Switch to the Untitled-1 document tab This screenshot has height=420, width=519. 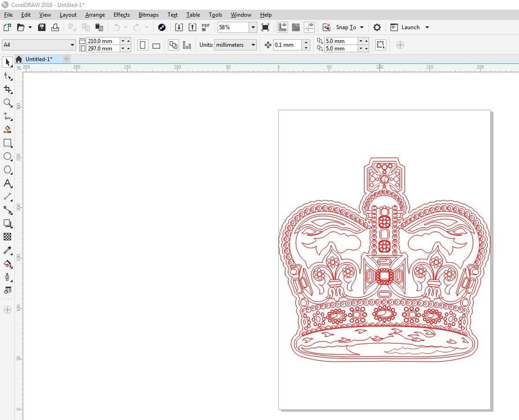click(40, 59)
